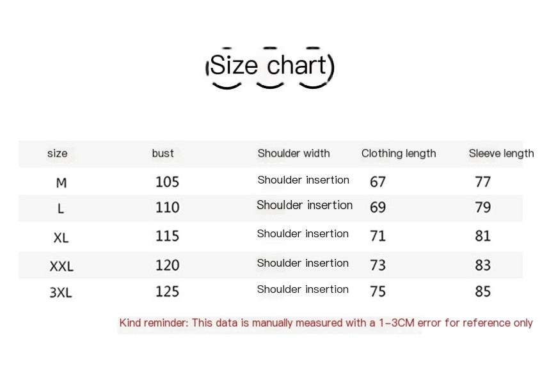Select sleeve length value 79

click(482, 208)
